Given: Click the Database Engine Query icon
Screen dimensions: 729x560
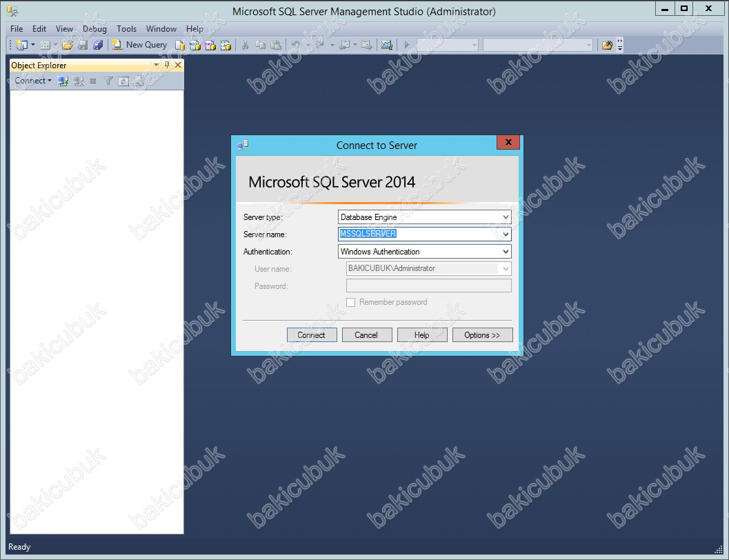Looking at the screenshot, I should [x=180, y=45].
